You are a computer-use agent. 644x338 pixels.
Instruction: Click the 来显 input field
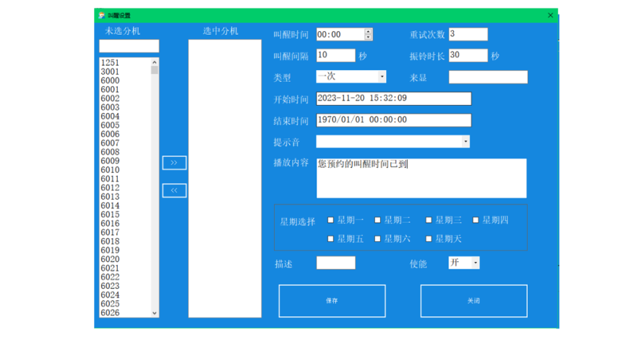click(x=488, y=77)
